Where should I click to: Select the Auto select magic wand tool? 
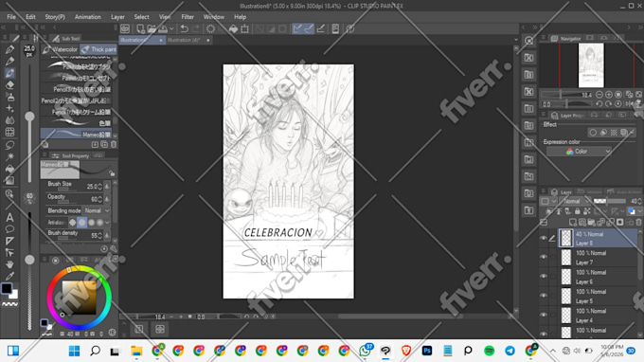pyautogui.click(x=9, y=156)
